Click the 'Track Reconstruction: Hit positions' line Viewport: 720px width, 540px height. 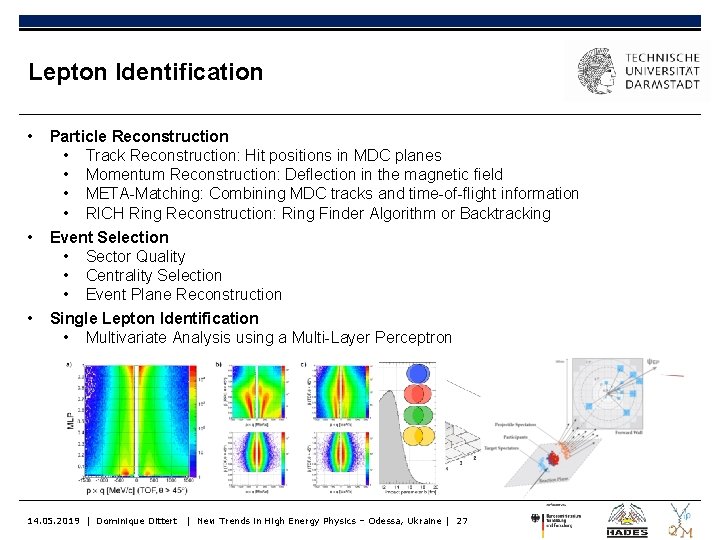tap(264, 156)
